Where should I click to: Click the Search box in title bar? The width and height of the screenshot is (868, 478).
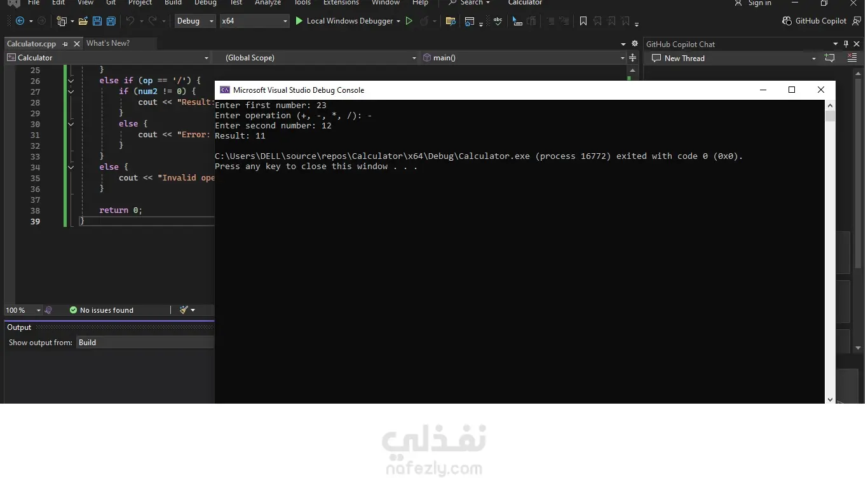coord(469,3)
